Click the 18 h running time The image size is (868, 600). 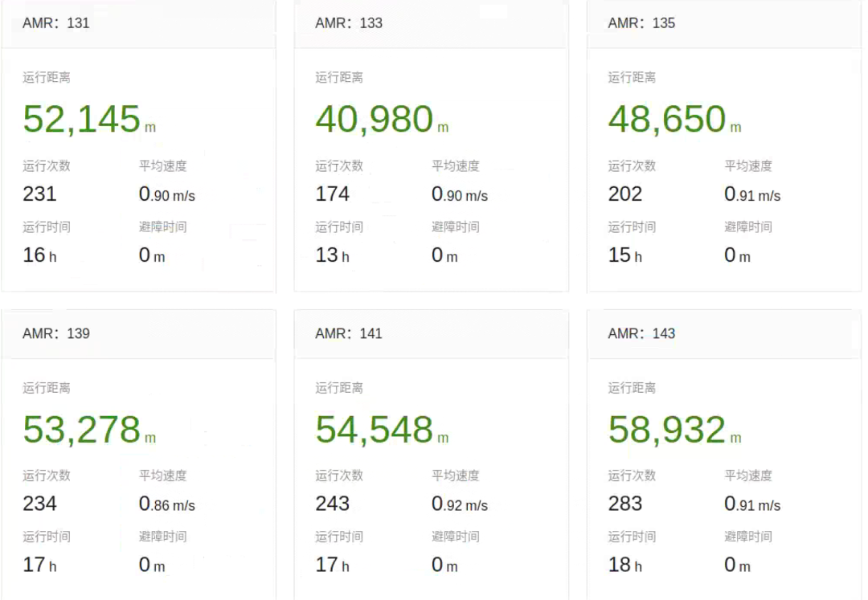click(624, 565)
